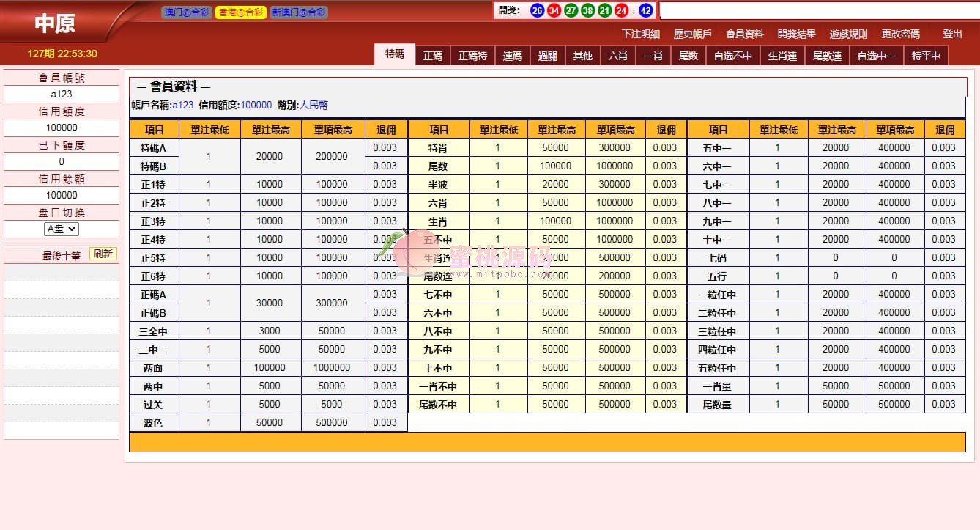
Task: Switch to the 澳门⑥合彩 lottery
Action: 186,12
